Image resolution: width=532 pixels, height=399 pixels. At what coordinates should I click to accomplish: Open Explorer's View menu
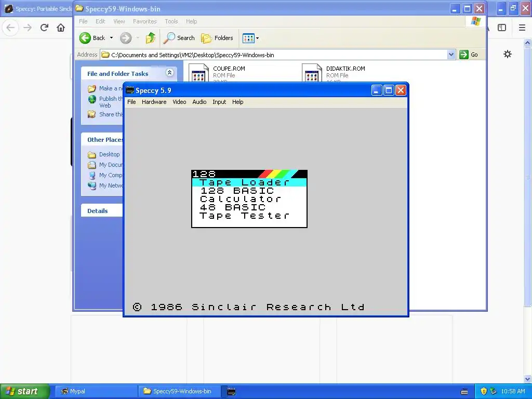(x=119, y=21)
